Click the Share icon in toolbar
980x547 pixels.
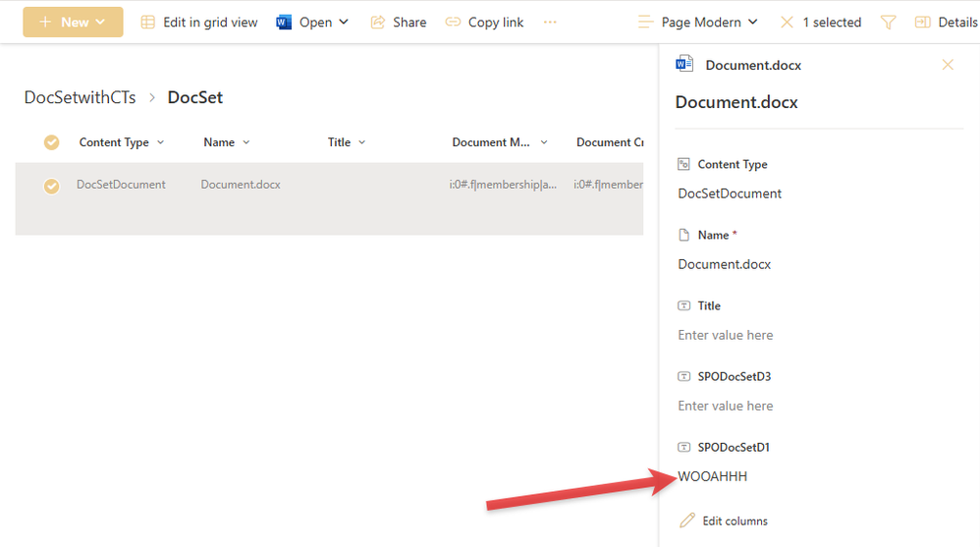pyautogui.click(x=379, y=22)
